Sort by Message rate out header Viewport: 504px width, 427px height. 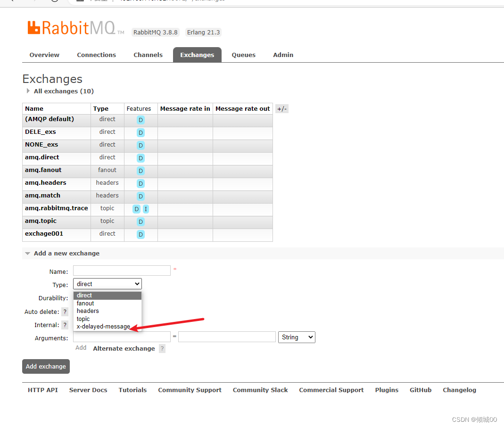point(243,109)
